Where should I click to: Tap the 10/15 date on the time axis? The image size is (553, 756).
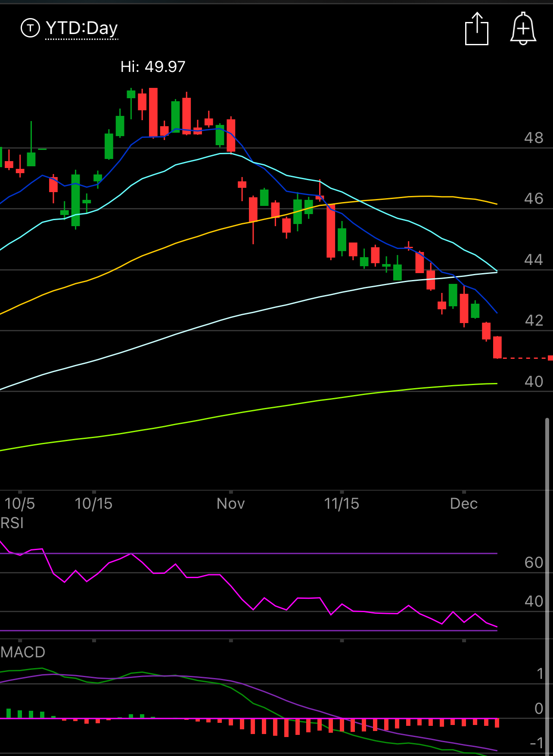coord(93,504)
